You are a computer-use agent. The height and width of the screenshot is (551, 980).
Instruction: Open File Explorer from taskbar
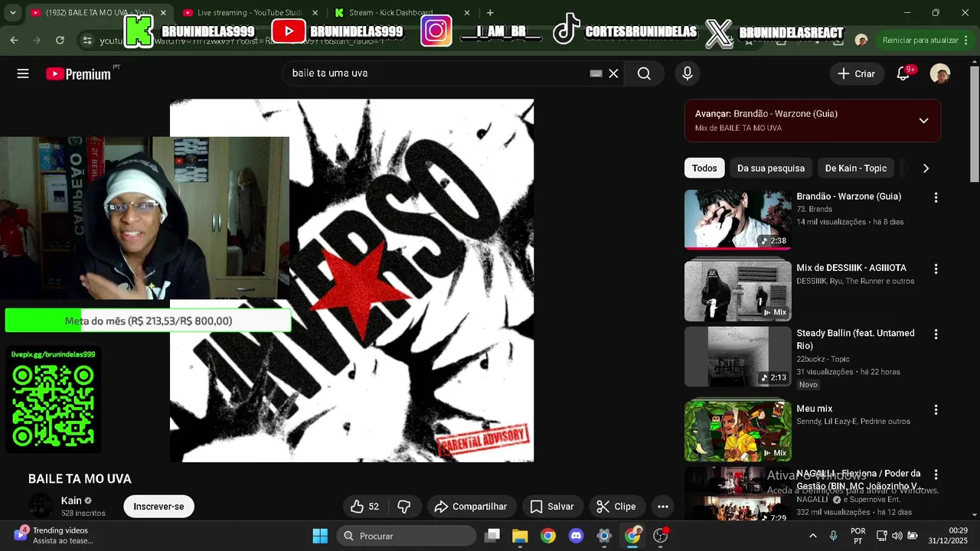pyautogui.click(x=520, y=536)
